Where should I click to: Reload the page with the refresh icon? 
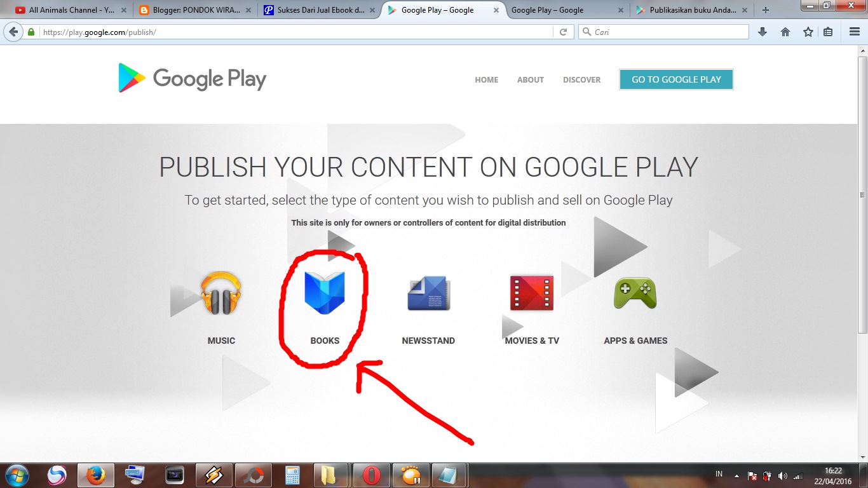563,32
